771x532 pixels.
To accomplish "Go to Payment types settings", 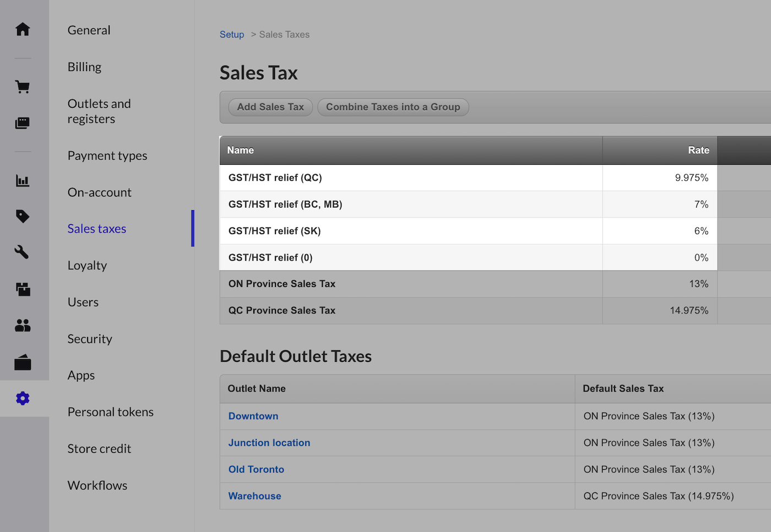I will click(107, 156).
